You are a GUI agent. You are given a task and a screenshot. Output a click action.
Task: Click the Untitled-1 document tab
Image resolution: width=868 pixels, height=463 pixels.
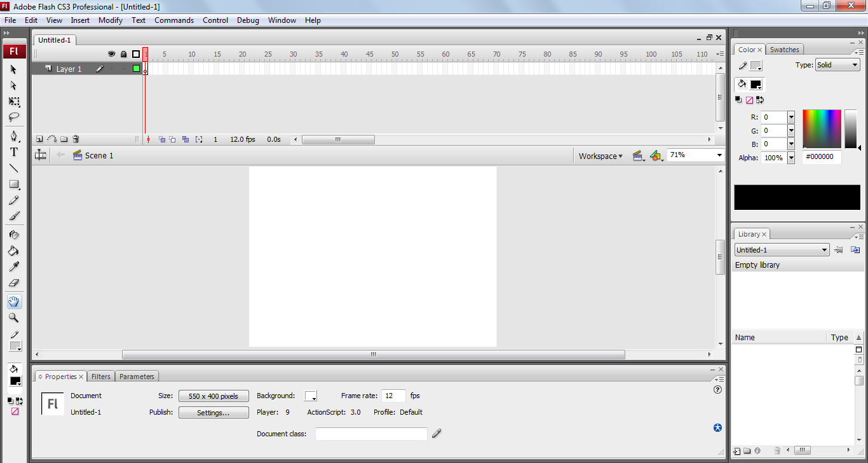55,40
